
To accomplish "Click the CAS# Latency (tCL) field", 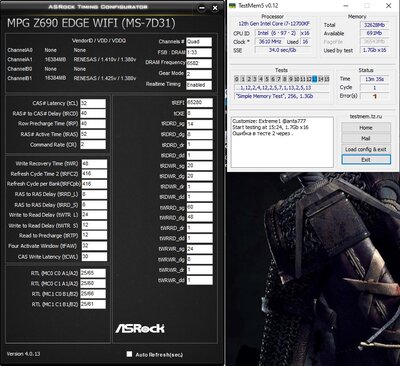I will pos(93,103).
